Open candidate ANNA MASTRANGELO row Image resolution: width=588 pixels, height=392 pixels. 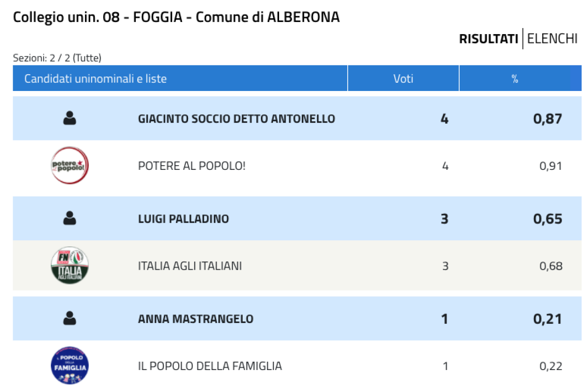tap(297, 318)
